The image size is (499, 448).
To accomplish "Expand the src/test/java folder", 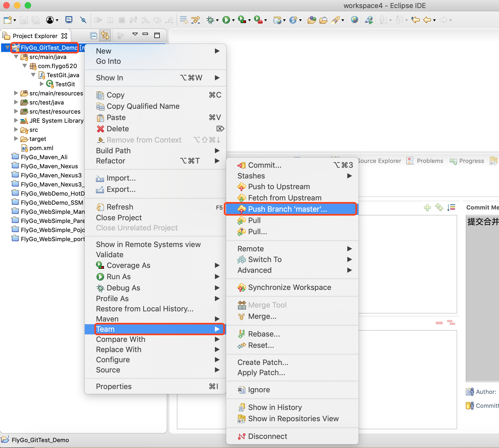I will coord(16,102).
